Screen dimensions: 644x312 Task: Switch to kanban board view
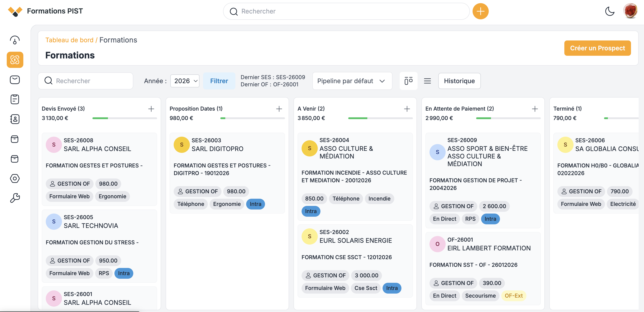(408, 81)
